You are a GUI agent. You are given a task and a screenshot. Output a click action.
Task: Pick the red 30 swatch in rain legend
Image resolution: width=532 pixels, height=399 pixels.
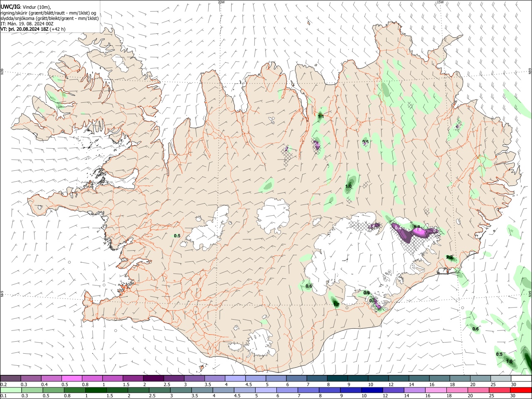(521, 390)
